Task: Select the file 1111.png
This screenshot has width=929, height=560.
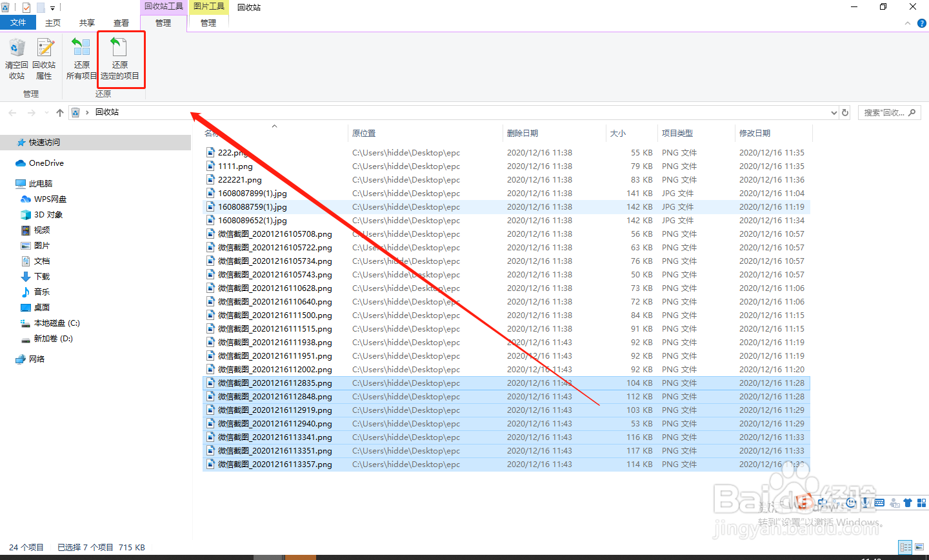Action: (x=235, y=166)
